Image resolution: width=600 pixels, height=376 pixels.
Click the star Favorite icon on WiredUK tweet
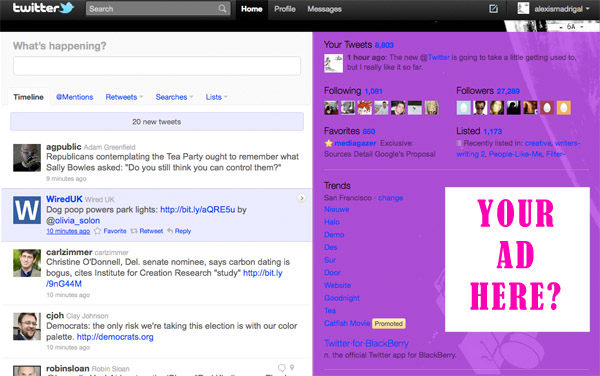(98, 231)
